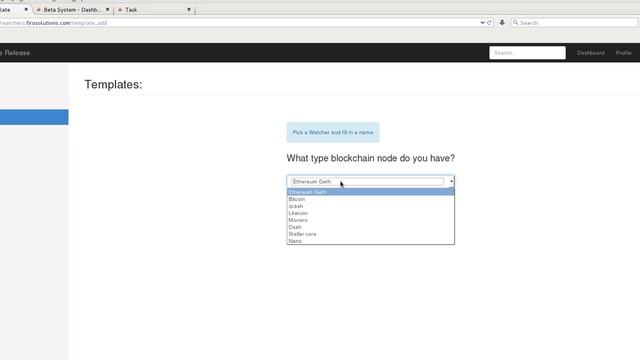
Task: Reload the page with refresh icon
Action: pyautogui.click(x=489, y=23)
